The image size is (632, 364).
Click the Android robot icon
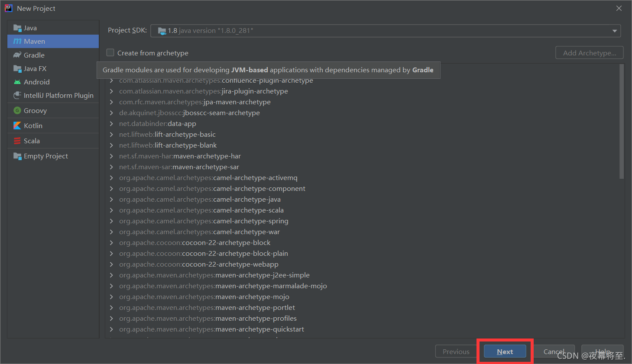[17, 82]
